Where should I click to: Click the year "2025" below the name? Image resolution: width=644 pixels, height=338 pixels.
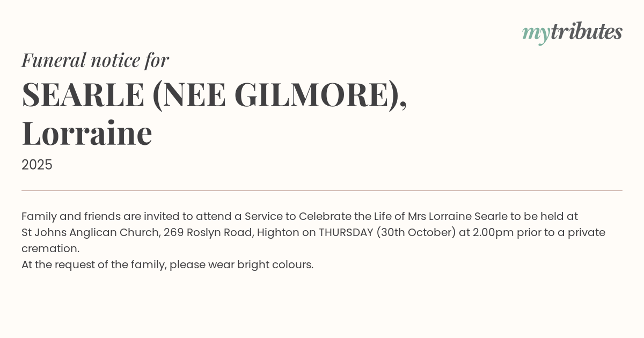tap(37, 165)
